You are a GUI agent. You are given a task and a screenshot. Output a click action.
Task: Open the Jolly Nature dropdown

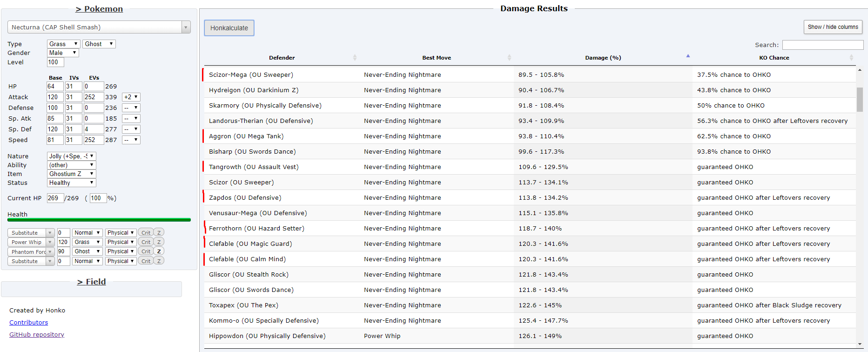tap(71, 156)
